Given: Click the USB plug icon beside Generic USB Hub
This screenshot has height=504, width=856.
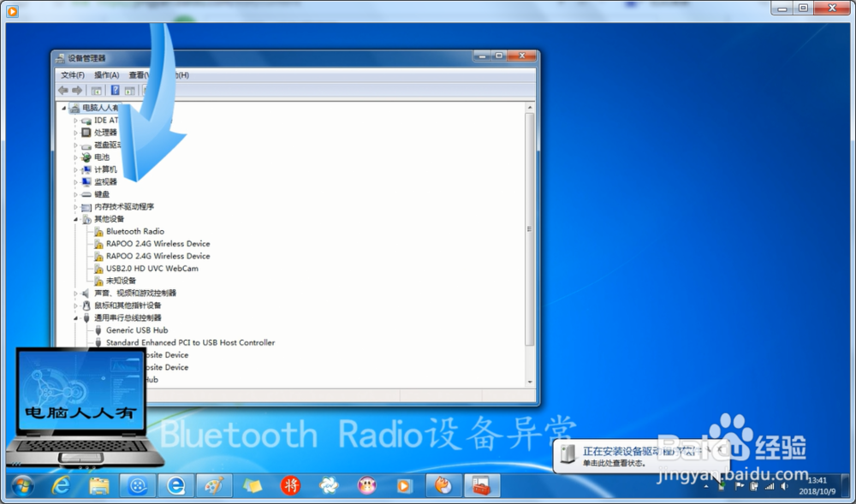Looking at the screenshot, I should tap(98, 330).
